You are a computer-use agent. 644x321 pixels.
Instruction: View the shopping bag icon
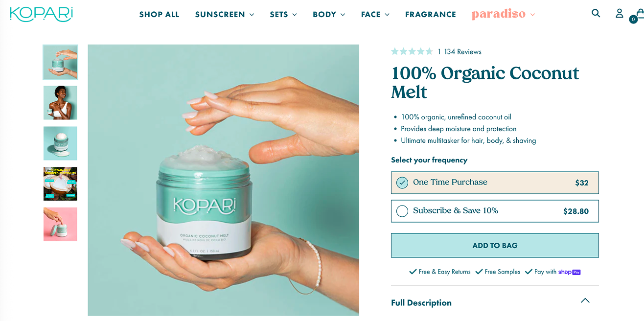tap(639, 14)
